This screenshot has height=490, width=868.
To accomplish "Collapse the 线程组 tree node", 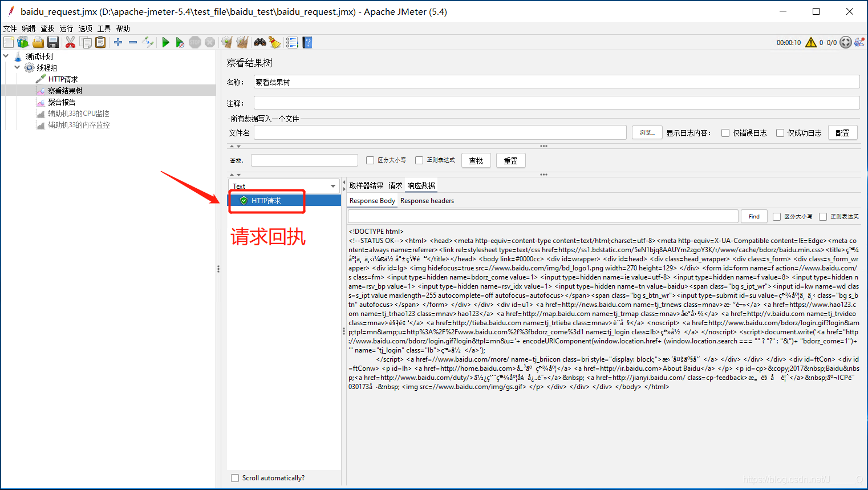I will click(x=17, y=67).
